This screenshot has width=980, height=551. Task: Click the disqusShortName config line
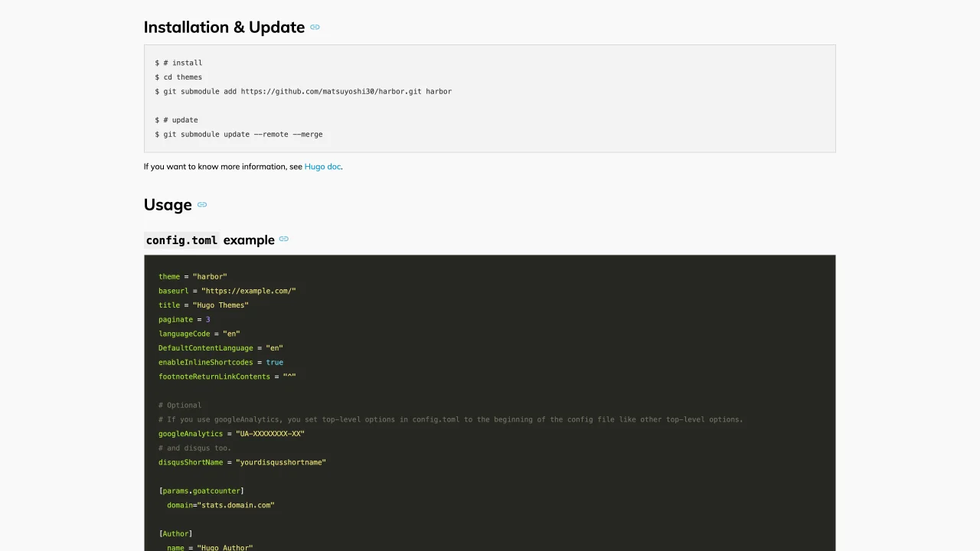(242, 462)
